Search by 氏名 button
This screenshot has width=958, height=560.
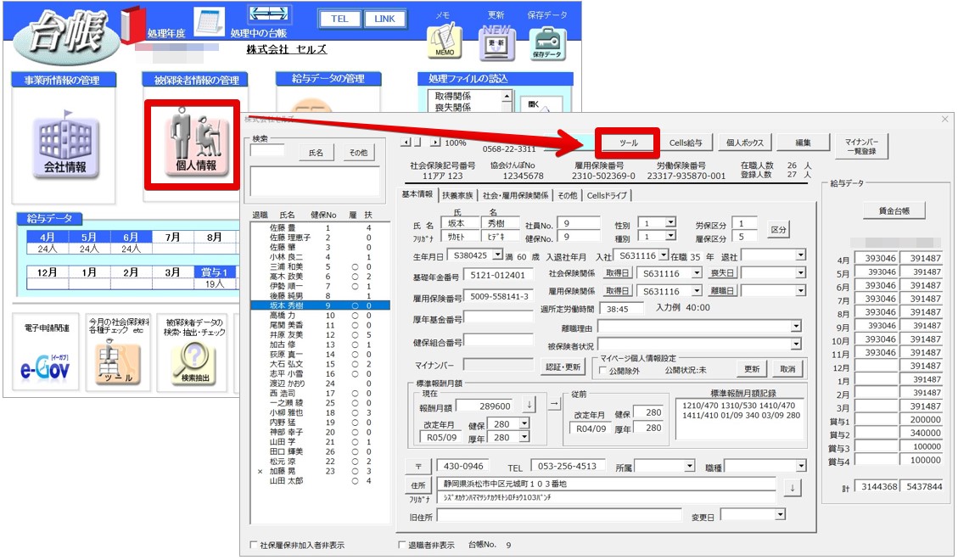pyautogui.click(x=316, y=153)
